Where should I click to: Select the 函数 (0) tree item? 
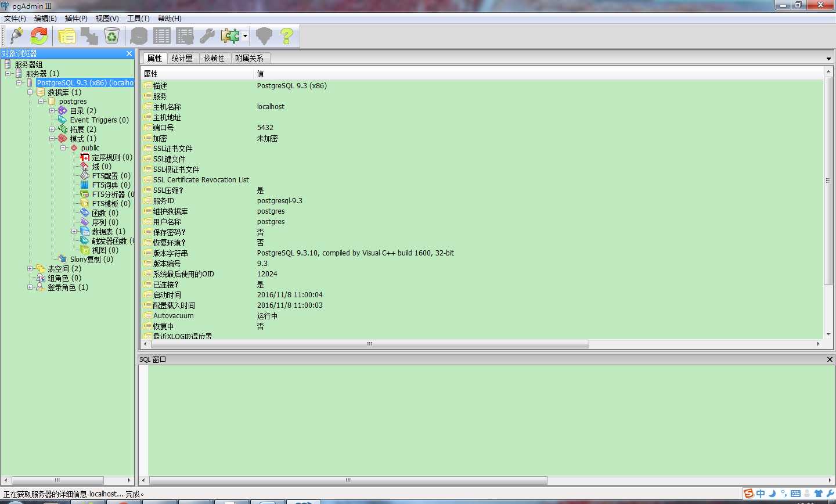pyautogui.click(x=105, y=213)
